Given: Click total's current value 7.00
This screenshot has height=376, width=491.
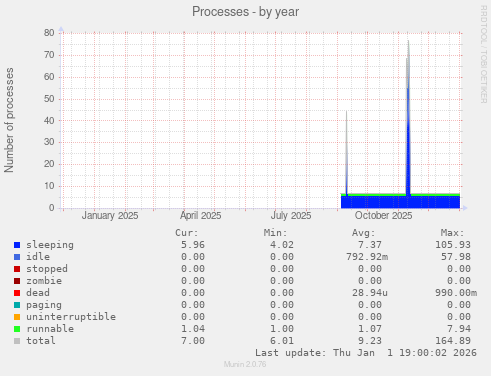Looking at the screenshot, I should coord(193,341).
